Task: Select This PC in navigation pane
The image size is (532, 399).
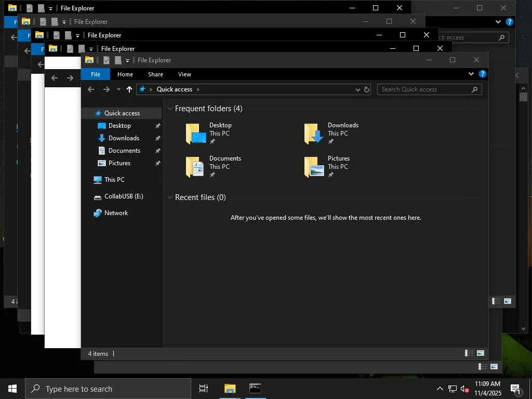Action: [x=114, y=179]
